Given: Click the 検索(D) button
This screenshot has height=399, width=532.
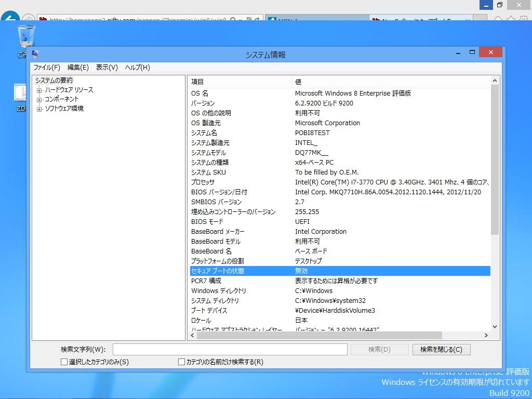Looking at the screenshot, I should point(379,350).
